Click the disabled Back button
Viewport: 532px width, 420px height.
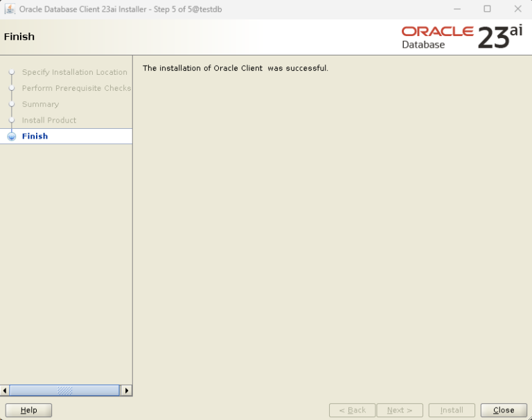click(352, 410)
